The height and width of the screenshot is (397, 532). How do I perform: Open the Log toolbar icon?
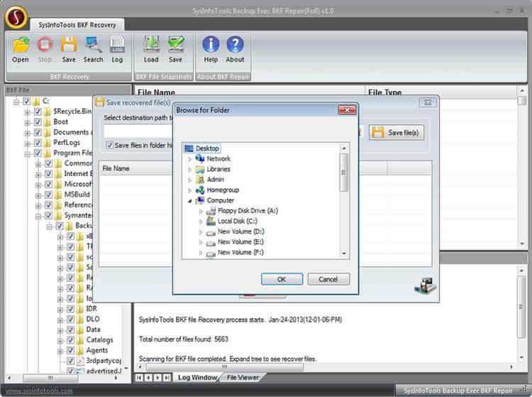(x=117, y=45)
